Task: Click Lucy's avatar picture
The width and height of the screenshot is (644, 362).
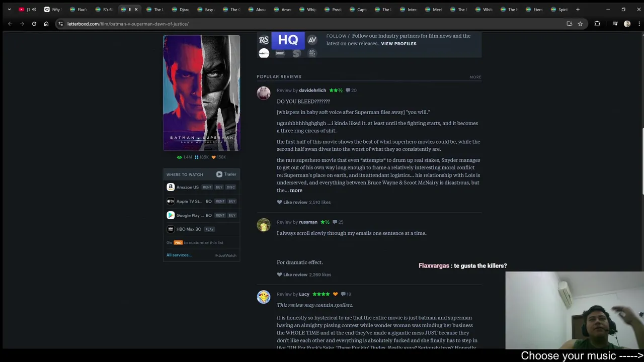Action: [x=264, y=297]
